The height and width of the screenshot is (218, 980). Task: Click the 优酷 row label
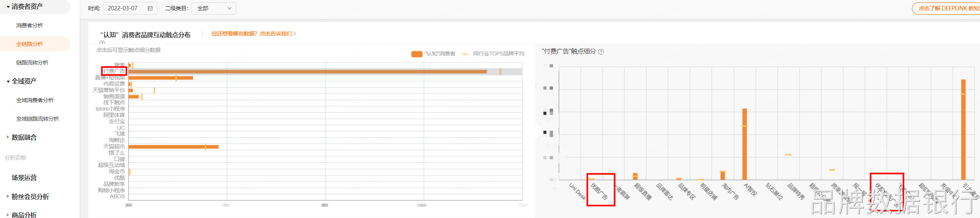[x=119, y=178]
